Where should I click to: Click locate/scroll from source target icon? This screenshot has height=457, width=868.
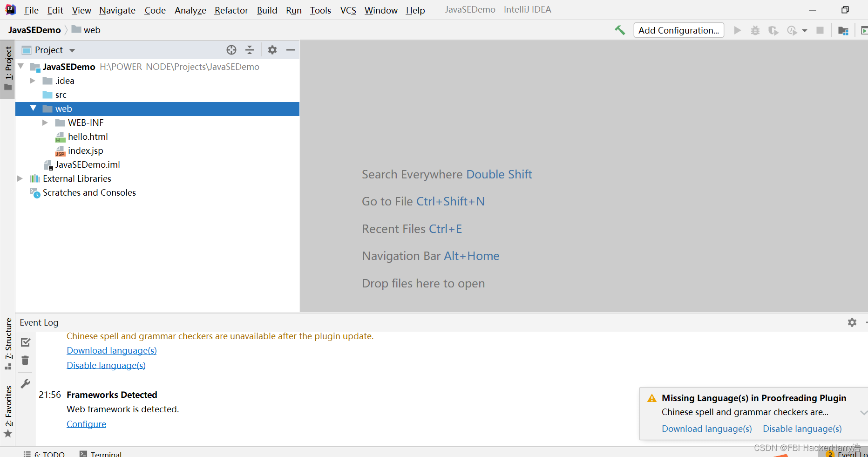tap(231, 50)
